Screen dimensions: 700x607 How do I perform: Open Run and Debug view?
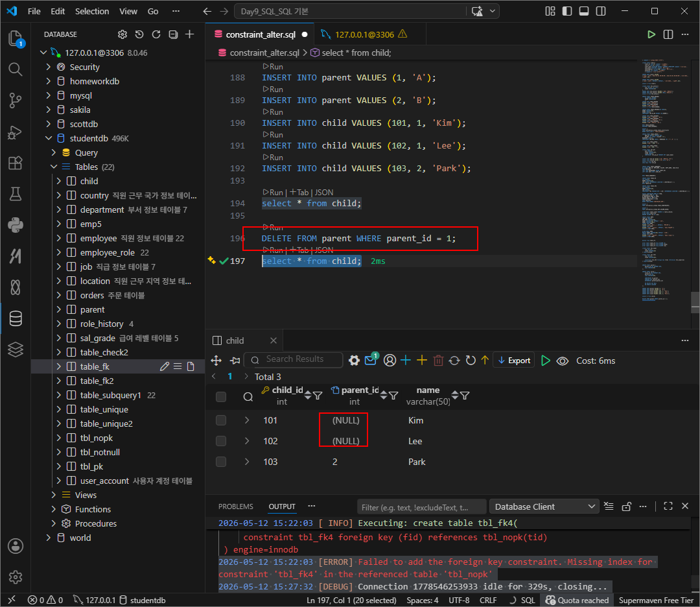tap(16, 132)
